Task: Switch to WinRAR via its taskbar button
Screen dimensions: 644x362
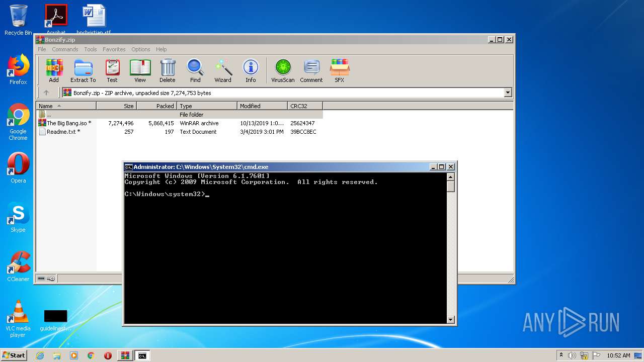Action: pos(125,355)
